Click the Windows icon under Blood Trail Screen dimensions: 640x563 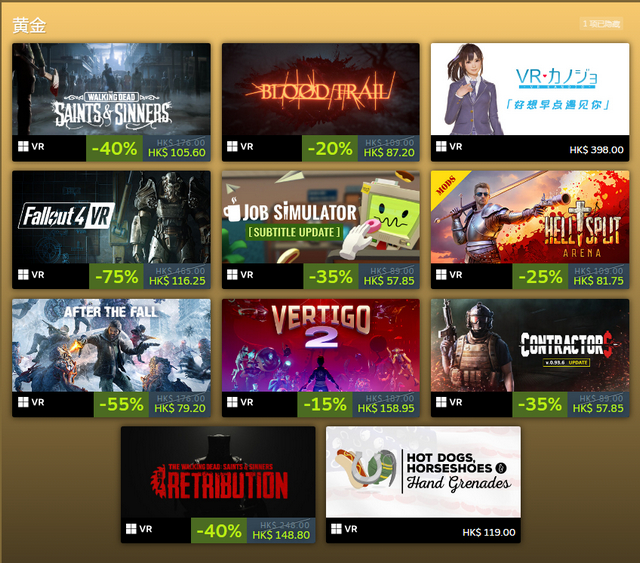[x=232, y=147]
